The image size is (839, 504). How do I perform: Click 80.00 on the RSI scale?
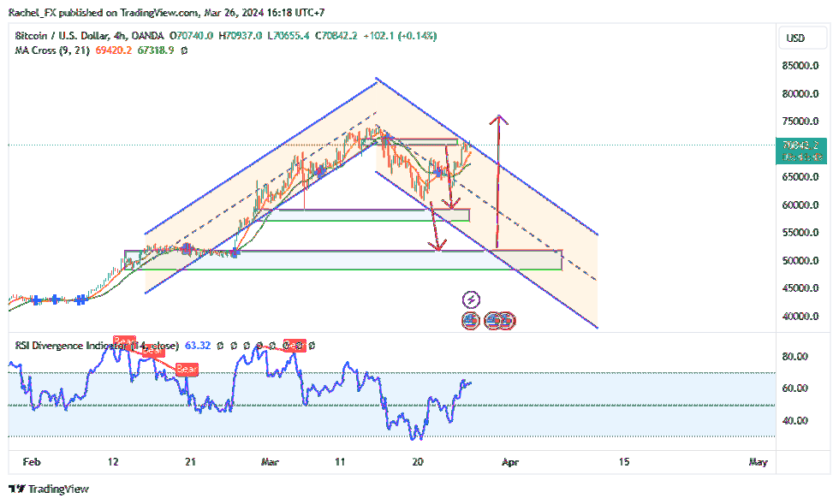[795, 356]
